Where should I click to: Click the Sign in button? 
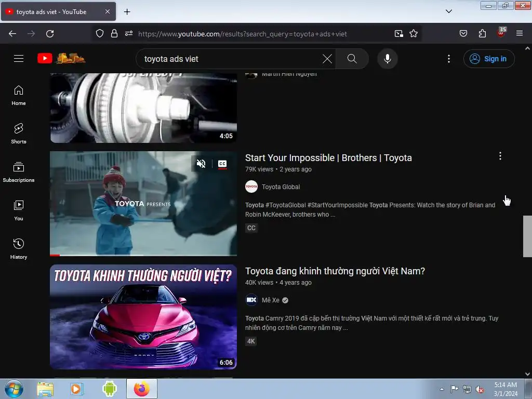click(x=488, y=59)
